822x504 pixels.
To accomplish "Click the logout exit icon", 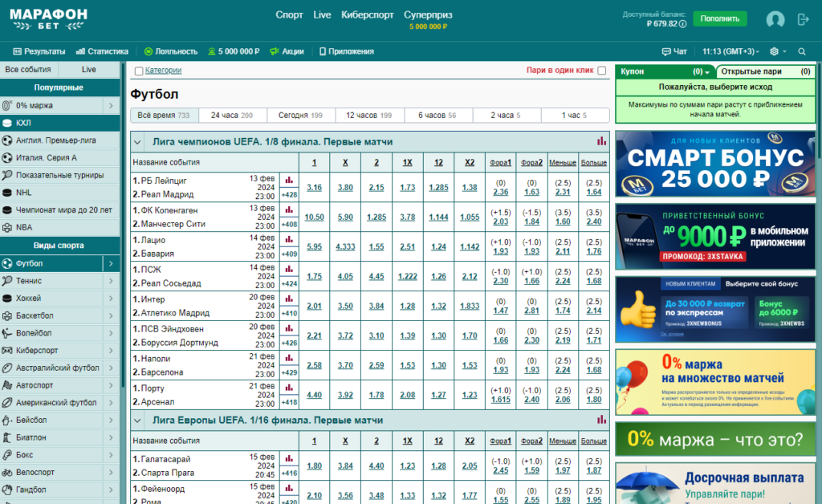I will click(803, 19).
